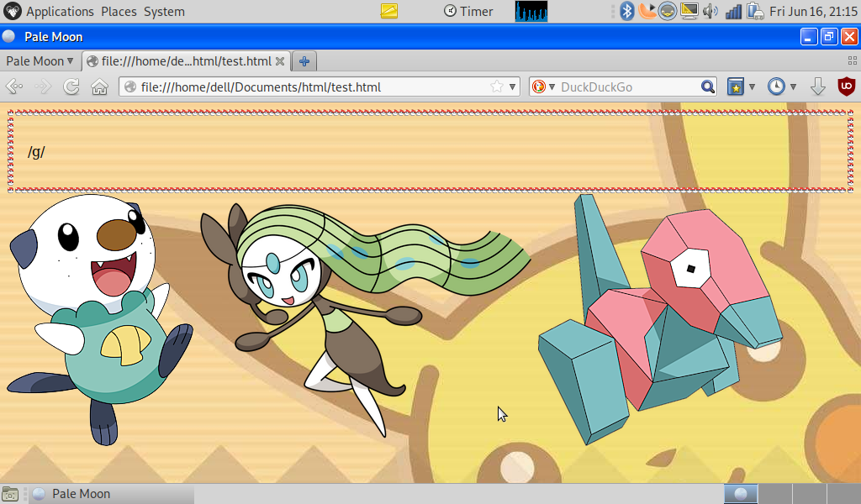Open the downloads arrow button
The width and height of the screenshot is (861, 504).
(x=817, y=87)
